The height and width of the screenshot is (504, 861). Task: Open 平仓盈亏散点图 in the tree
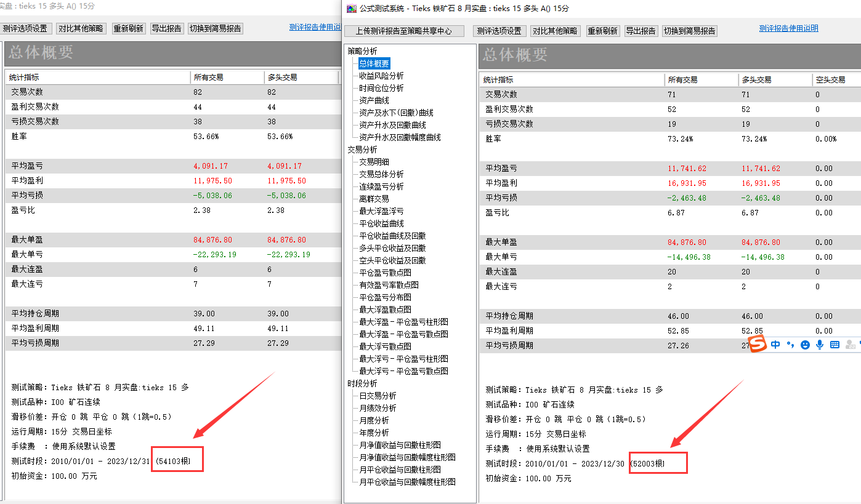click(386, 273)
